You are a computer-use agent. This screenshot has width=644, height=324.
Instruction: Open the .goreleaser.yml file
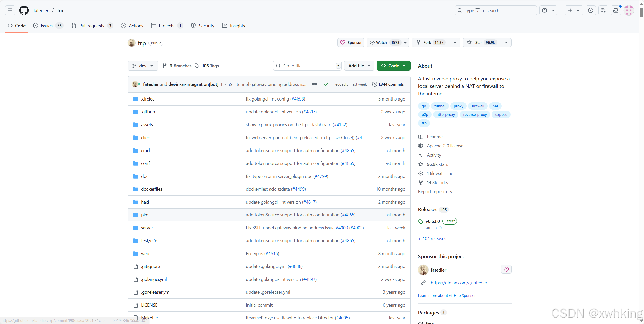pos(156,292)
